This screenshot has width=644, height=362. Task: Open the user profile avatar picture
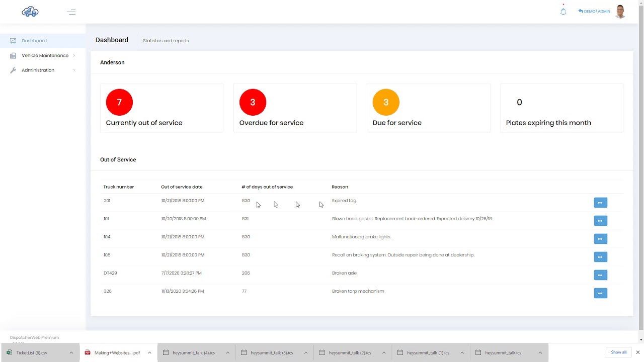(620, 12)
